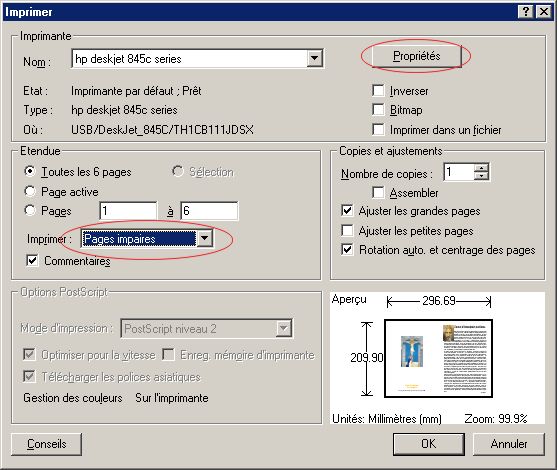Toggle Ajuster les petites pages
The width and height of the screenshot is (557, 470).
347,231
